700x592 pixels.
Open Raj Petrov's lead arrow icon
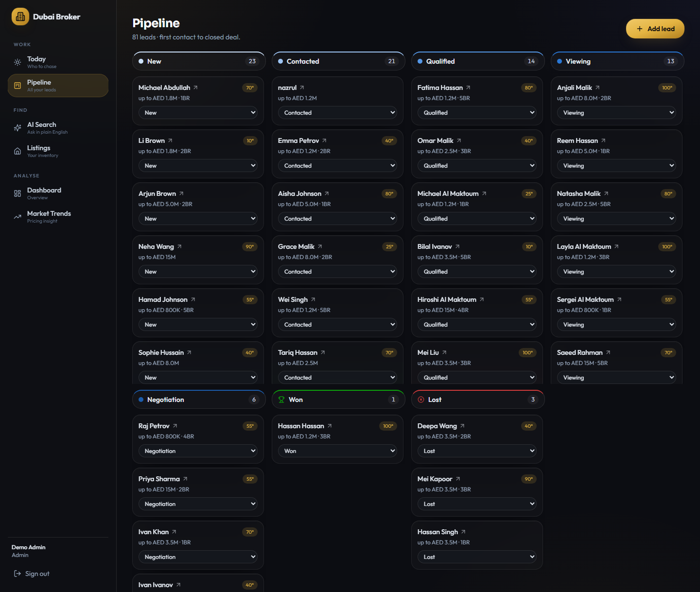pyautogui.click(x=175, y=426)
